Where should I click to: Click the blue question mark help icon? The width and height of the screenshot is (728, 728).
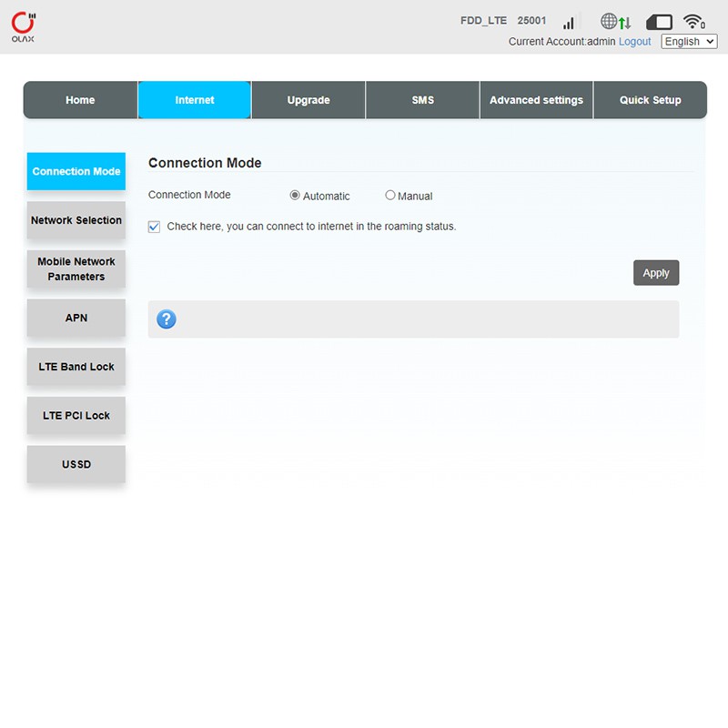point(167,319)
